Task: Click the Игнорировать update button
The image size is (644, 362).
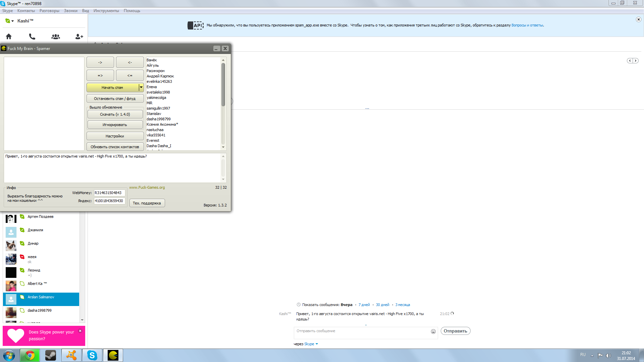Action: point(115,125)
